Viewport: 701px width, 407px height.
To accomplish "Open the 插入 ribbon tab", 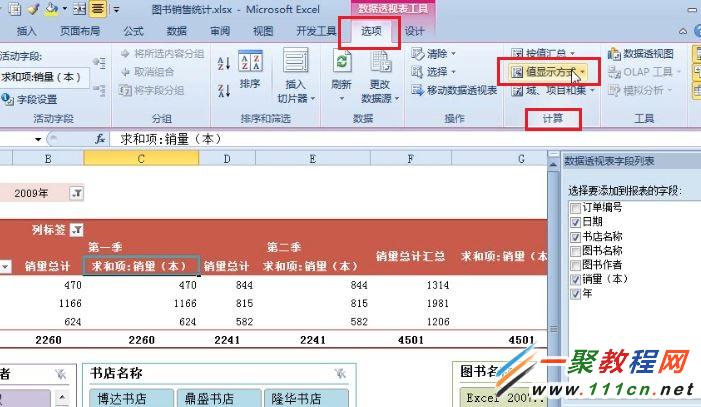I will tap(26, 31).
